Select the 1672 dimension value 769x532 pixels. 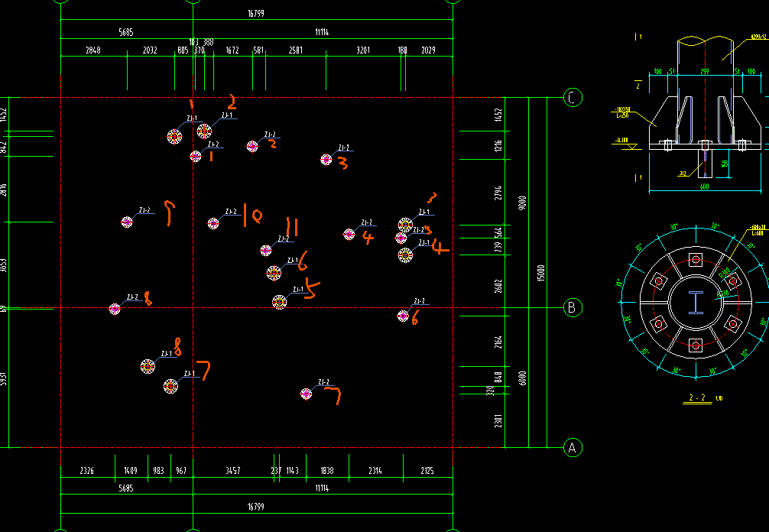232,50
